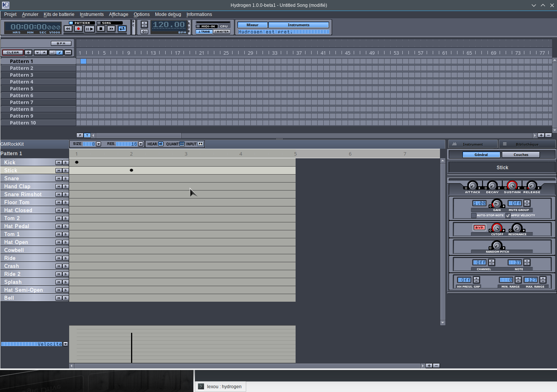
Task: Show the Mixeur panel
Action: tap(253, 25)
